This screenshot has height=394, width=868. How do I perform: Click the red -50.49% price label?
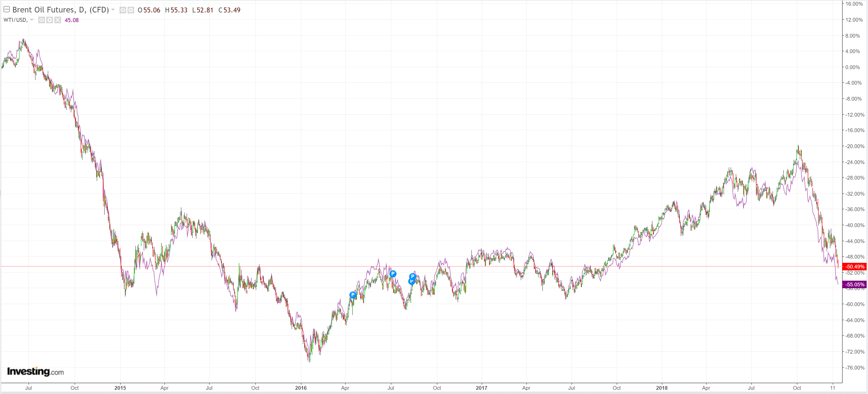click(855, 267)
